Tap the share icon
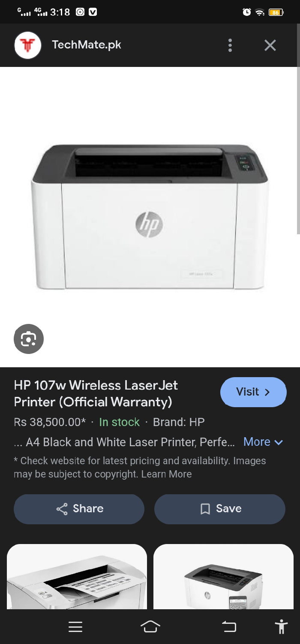Screen dimensions: 300x644 coord(62,509)
